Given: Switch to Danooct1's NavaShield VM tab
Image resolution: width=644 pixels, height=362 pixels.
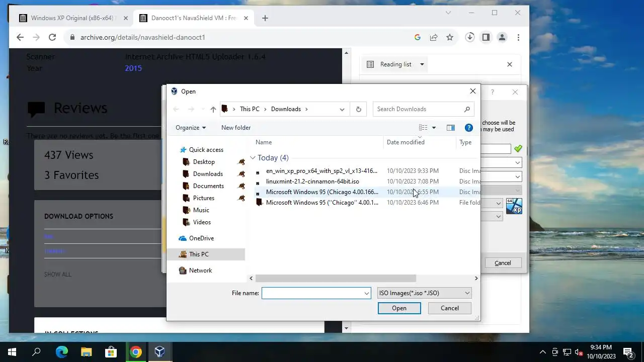Looking at the screenshot, I should pyautogui.click(x=193, y=18).
